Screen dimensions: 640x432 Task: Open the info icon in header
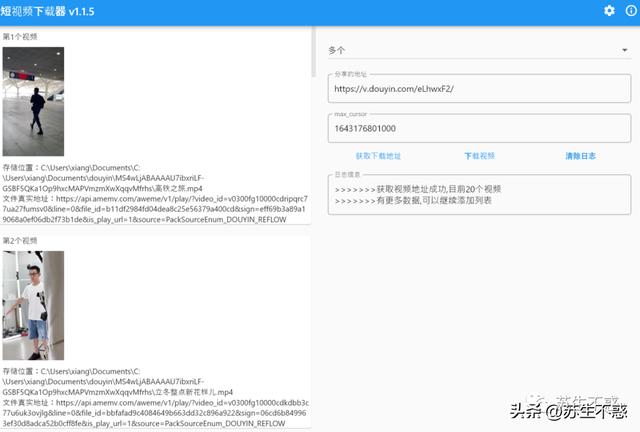pos(631,11)
